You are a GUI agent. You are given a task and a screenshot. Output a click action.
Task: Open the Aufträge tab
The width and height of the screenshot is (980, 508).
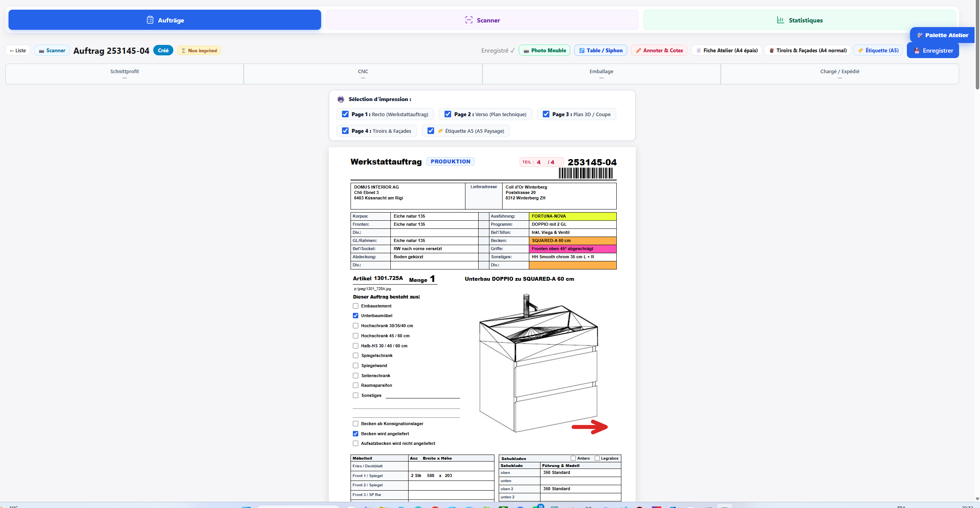coord(165,20)
